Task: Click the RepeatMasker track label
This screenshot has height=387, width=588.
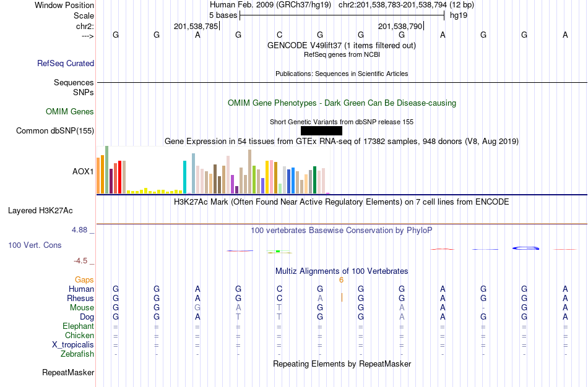Action: click(x=68, y=372)
